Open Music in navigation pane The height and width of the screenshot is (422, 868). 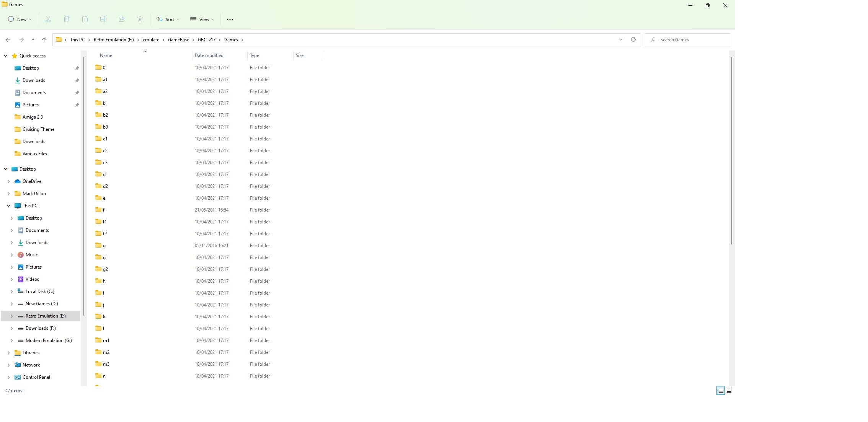pyautogui.click(x=31, y=255)
